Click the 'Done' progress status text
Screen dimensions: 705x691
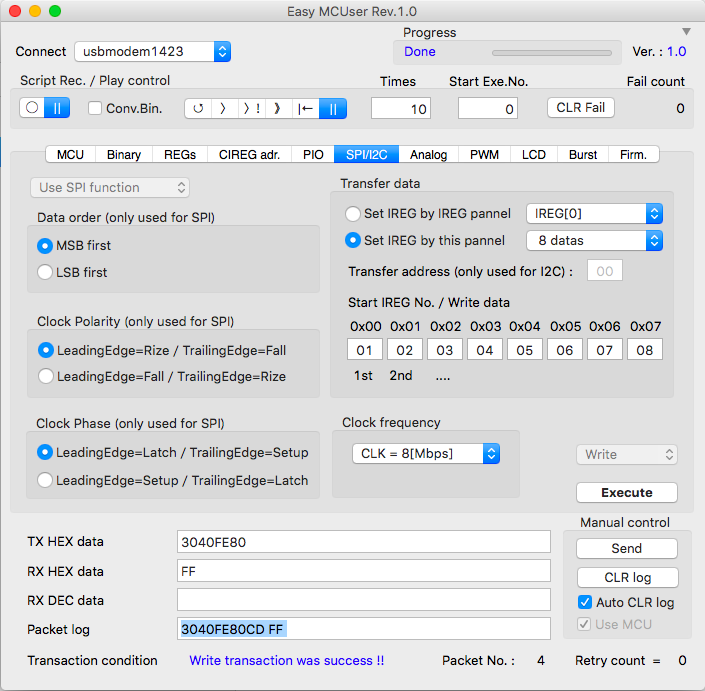pyautogui.click(x=419, y=52)
